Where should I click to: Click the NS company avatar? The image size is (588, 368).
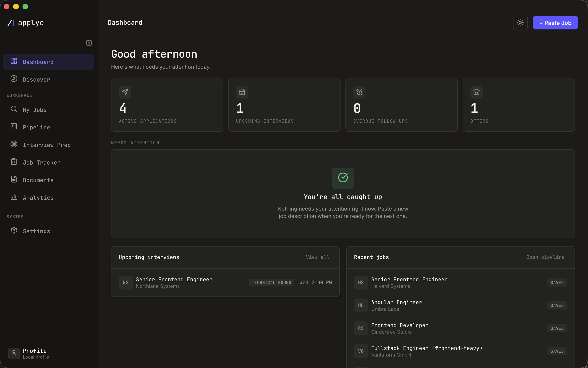click(x=126, y=282)
